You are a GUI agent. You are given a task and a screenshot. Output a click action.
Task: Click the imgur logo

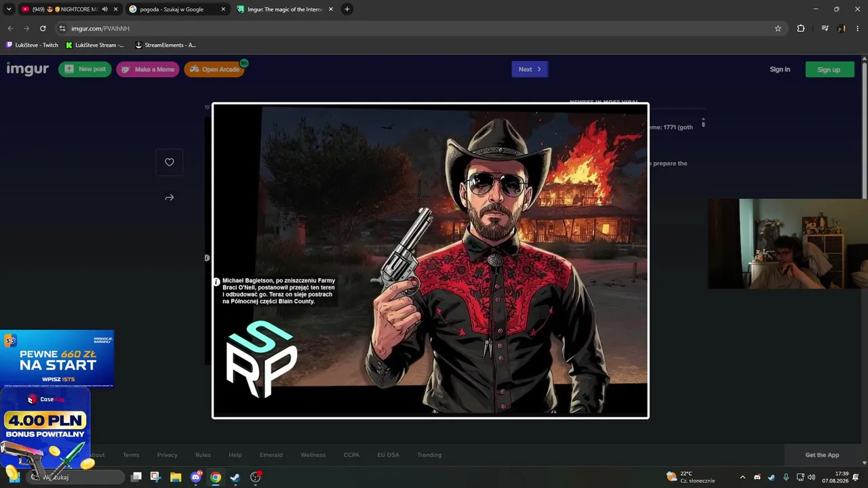pos(28,69)
